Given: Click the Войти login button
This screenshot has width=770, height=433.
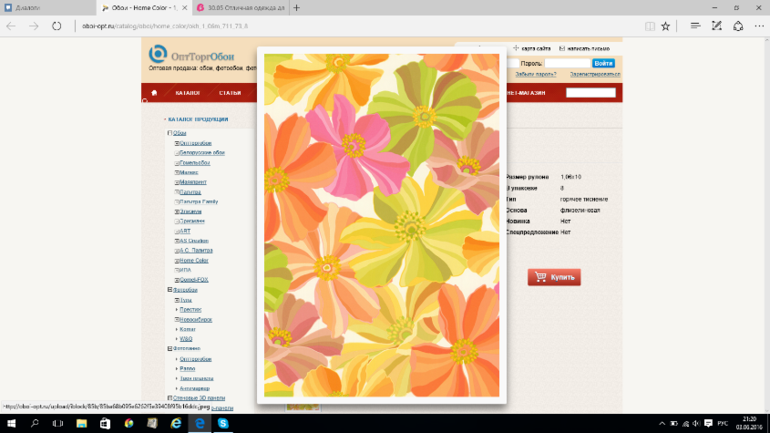Looking at the screenshot, I should pos(603,63).
